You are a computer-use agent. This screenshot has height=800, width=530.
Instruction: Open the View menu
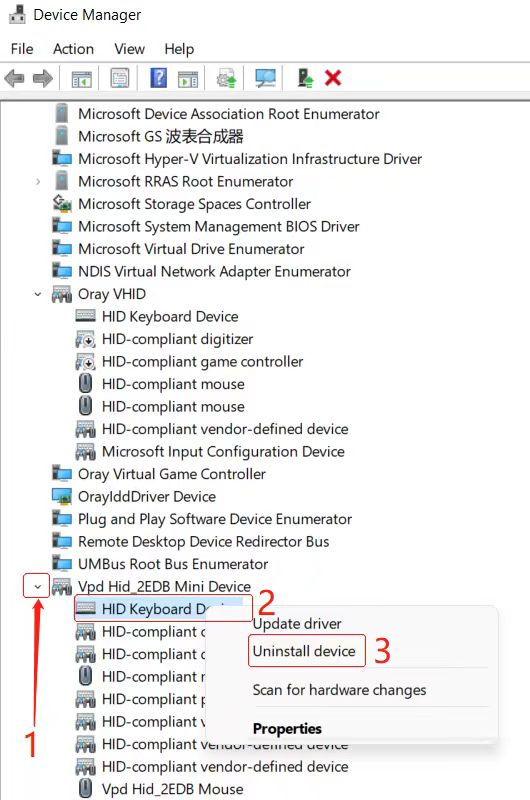point(130,49)
